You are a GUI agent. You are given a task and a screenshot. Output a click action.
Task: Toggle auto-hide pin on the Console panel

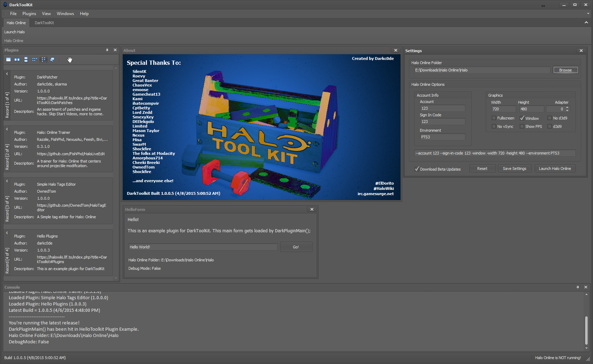pos(578,287)
